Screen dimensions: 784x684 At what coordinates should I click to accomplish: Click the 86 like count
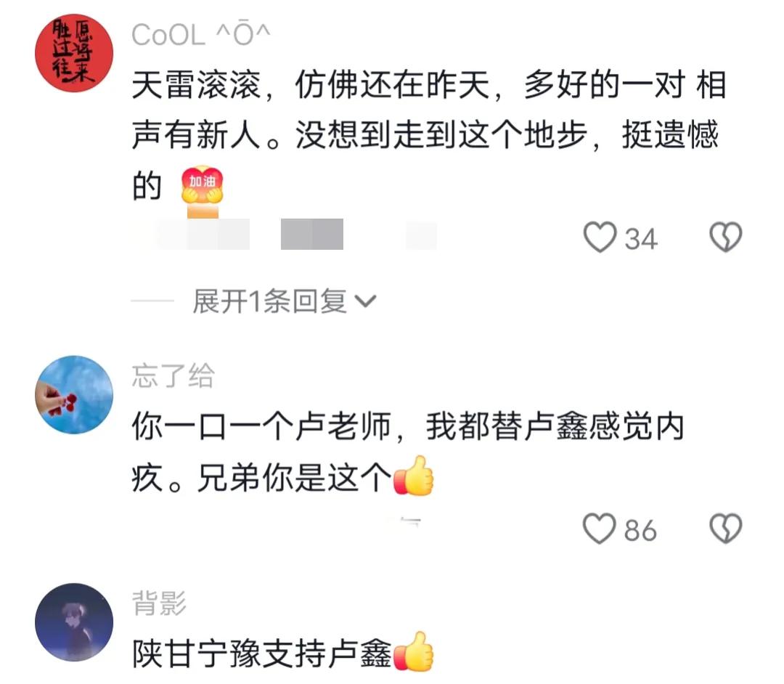coord(640,531)
